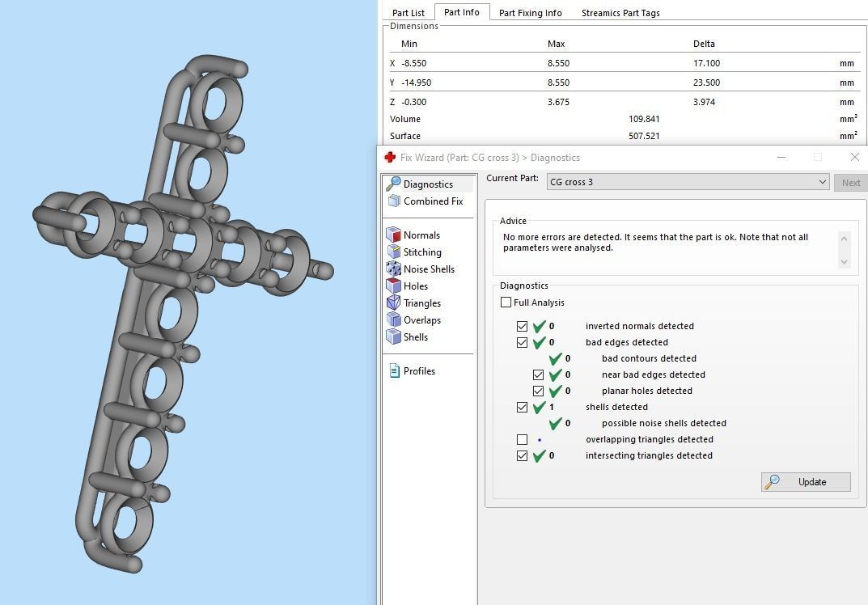Select the Triangles fix icon
Image resolution: width=868 pixels, height=605 pixels.
pyautogui.click(x=393, y=302)
